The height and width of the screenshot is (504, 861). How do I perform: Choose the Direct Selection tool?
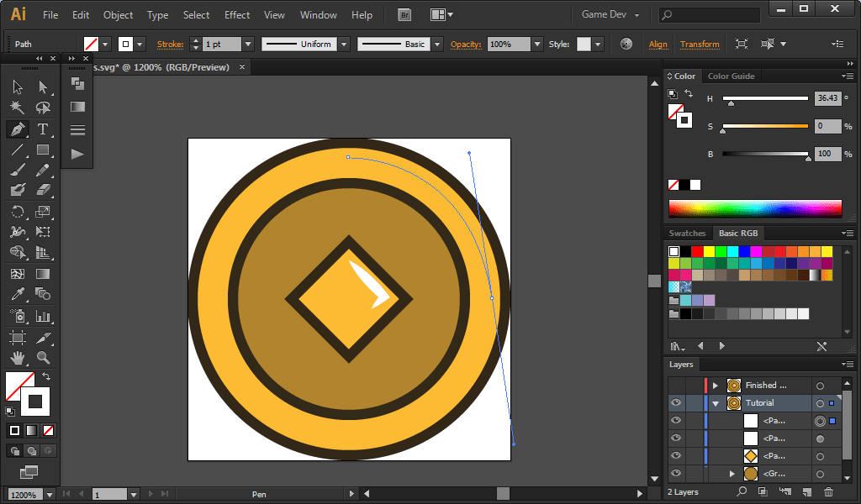click(43, 87)
